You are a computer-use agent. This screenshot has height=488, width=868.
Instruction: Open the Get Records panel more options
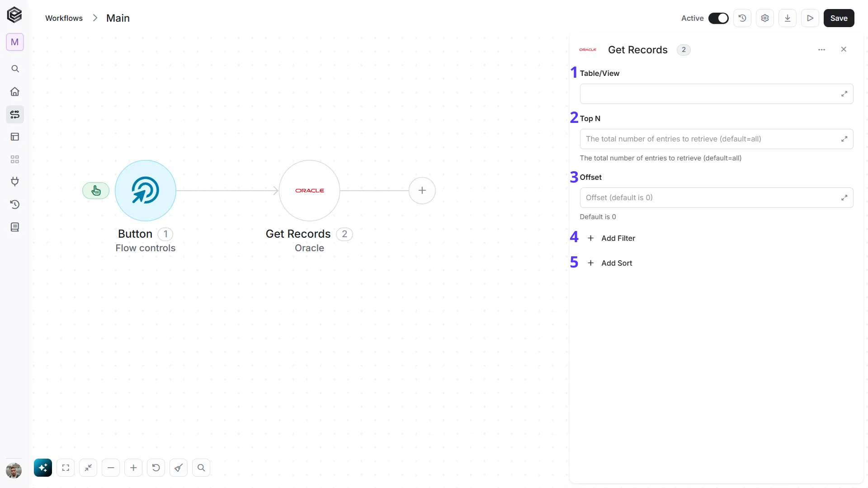pos(821,50)
